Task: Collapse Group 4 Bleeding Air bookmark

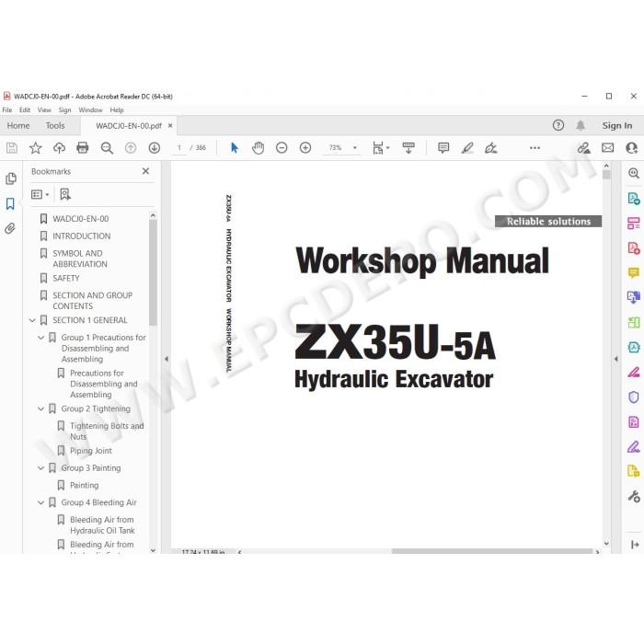Action: point(40,502)
